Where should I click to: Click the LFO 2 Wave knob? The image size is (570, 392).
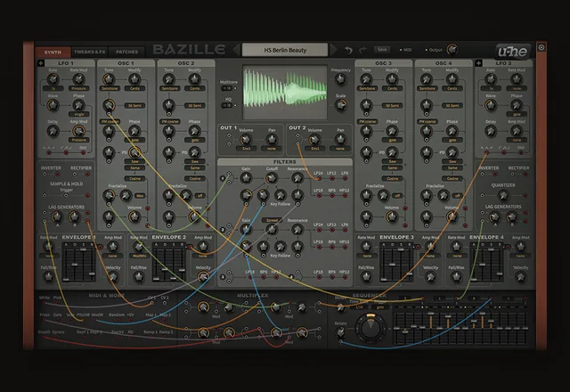coord(491,105)
